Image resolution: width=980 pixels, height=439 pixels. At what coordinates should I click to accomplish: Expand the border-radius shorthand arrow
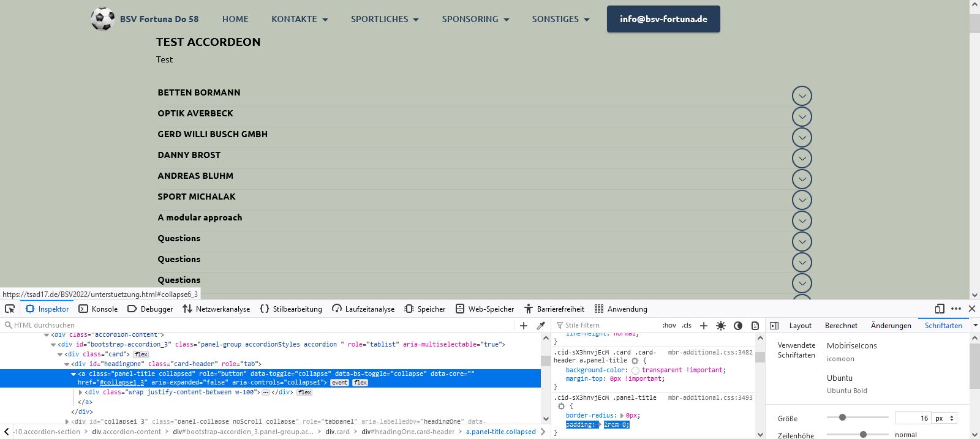(622, 416)
